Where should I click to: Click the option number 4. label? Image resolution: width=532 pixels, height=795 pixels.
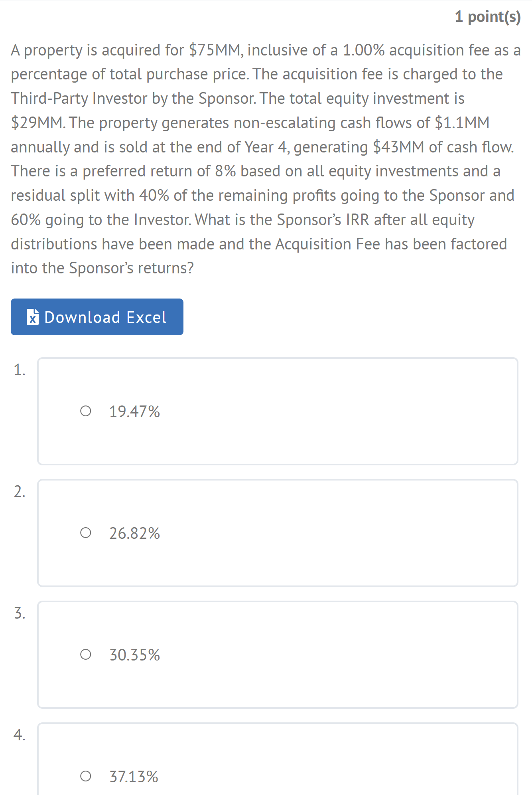click(x=19, y=735)
